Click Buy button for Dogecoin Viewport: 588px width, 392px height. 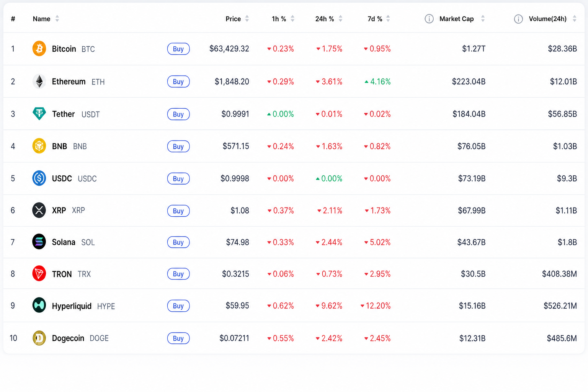coord(178,338)
